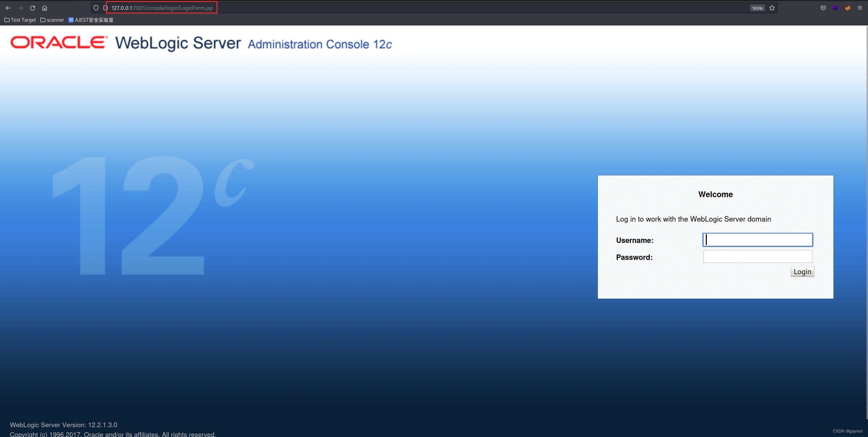Open the Firefox hamburger application menu
868x437 pixels.
860,8
